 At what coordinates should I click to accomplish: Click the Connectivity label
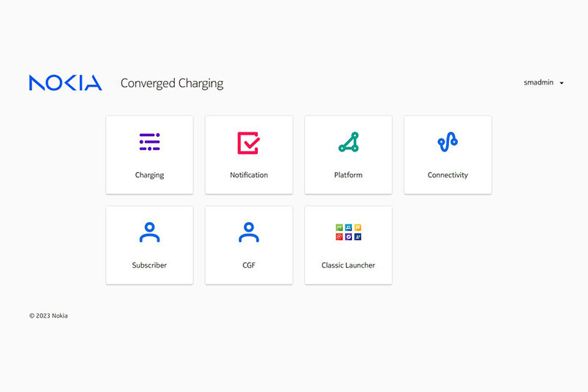pyautogui.click(x=448, y=175)
